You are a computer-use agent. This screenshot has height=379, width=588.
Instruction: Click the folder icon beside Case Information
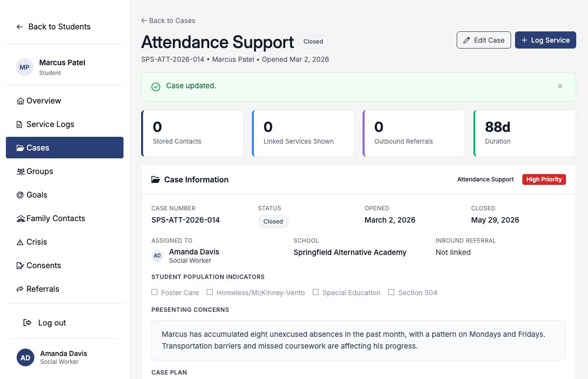tap(156, 180)
